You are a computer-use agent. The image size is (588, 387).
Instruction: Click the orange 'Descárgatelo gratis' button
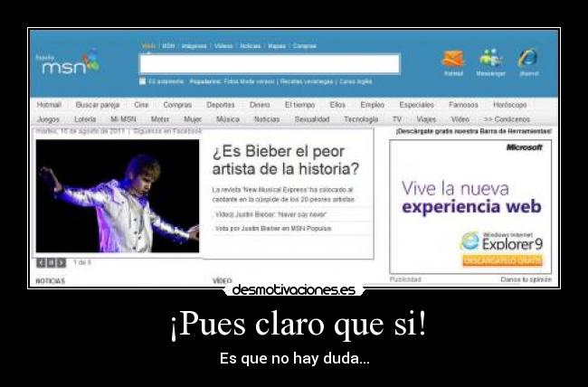502,260
